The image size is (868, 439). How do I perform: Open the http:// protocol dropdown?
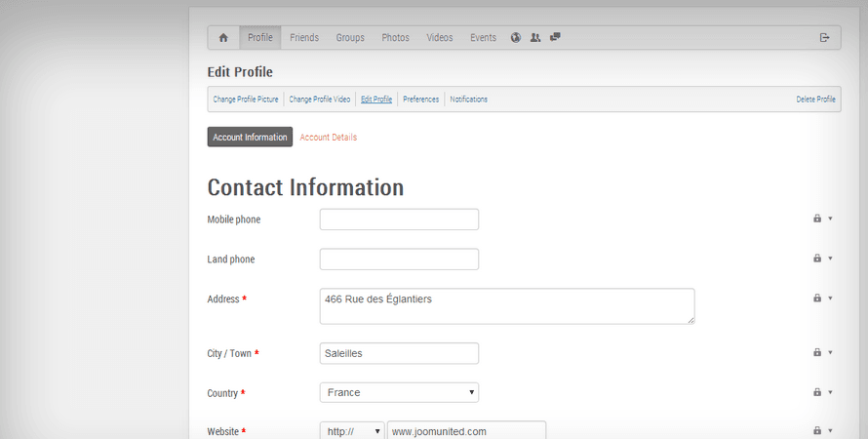click(351, 431)
